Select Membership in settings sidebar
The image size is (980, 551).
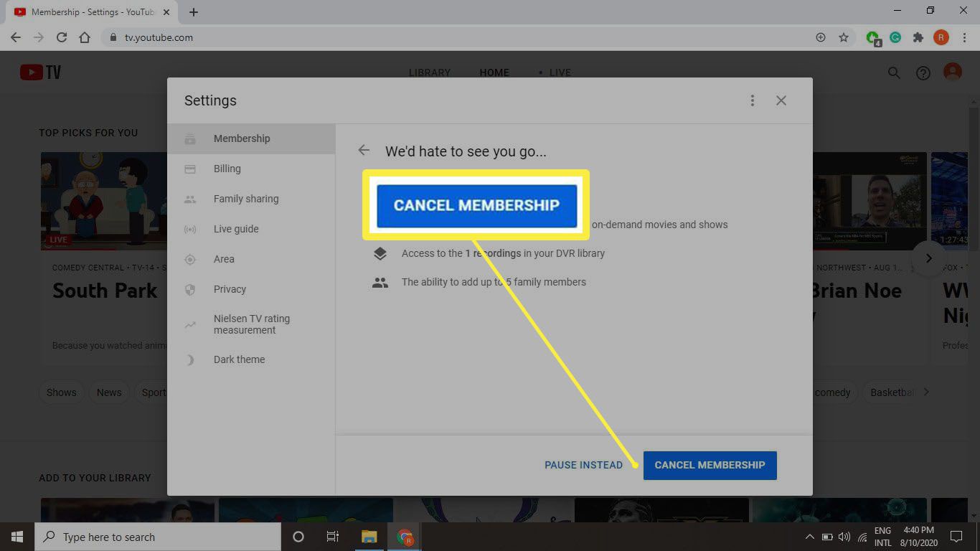(x=251, y=138)
